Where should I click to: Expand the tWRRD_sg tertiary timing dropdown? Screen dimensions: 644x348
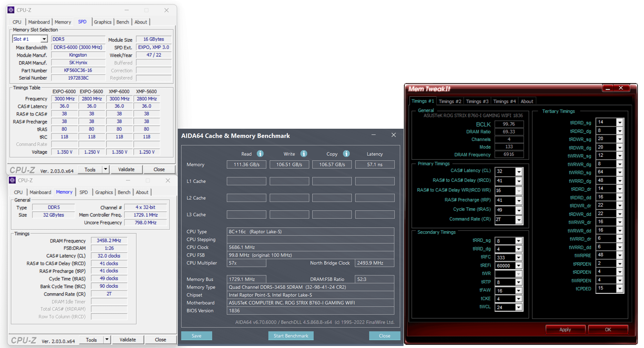[620, 172]
